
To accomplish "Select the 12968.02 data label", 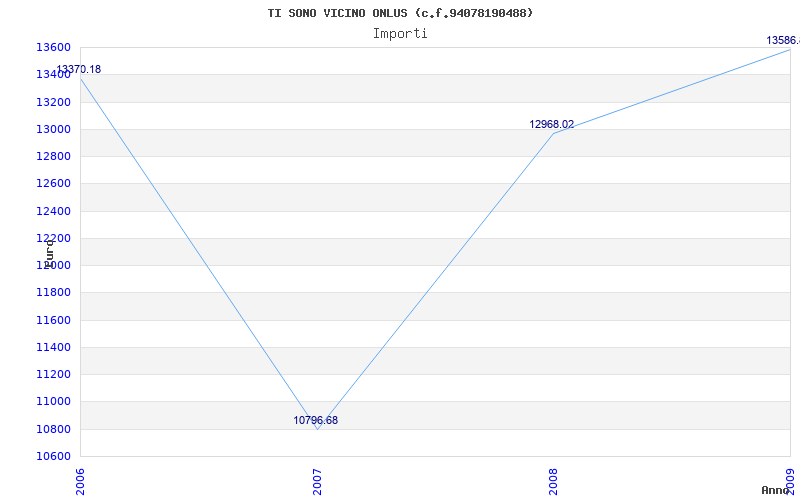I will 552,124.
